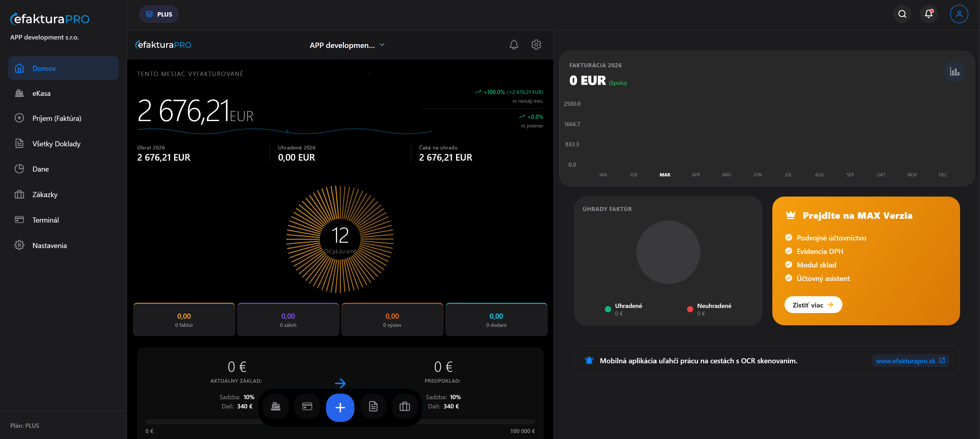The image size is (980, 439).
Task: Open Zákazky in sidebar
Action: coord(63,195)
